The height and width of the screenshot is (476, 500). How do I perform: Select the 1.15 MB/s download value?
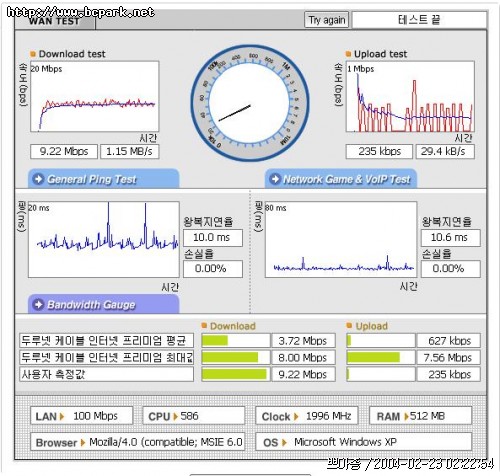click(x=130, y=152)
